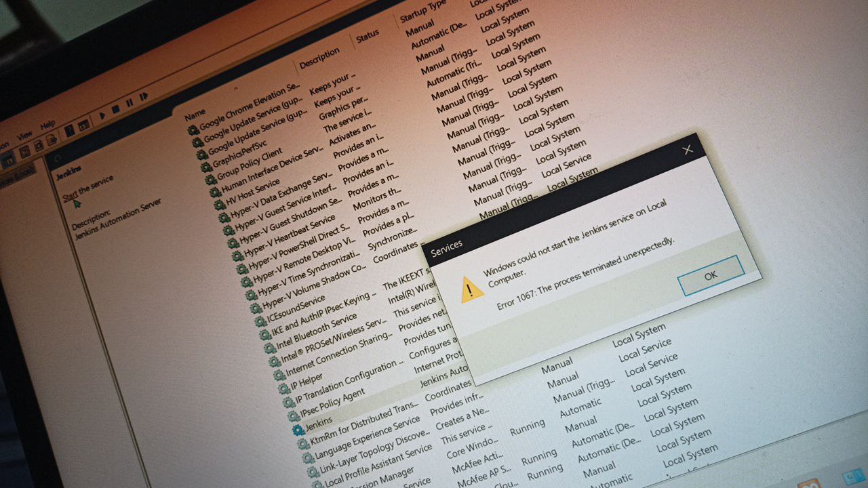Click OK in the Services error dialog
The image size is (868, 488).
[711, 275]
